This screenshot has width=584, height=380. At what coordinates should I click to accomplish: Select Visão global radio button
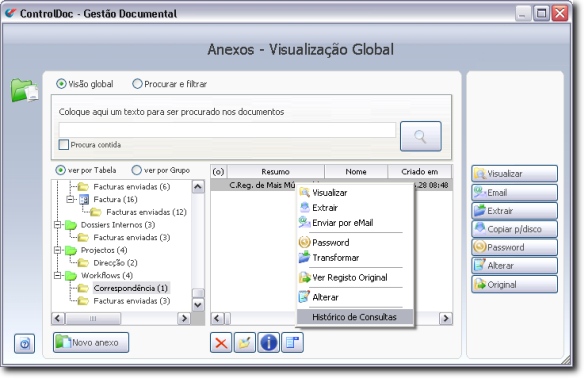click(x=61, y=84)
